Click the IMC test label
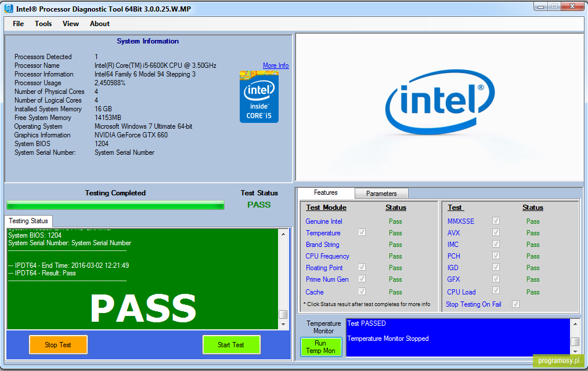The width and height of the screenshot is (588, 371). [453, 245]
